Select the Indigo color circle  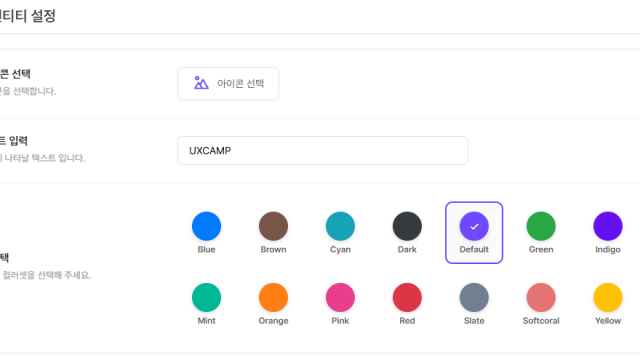click(608, 226)
